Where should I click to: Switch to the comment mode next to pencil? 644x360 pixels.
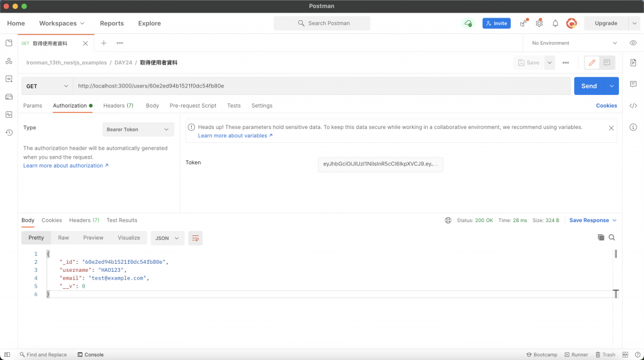pos(607,63)
